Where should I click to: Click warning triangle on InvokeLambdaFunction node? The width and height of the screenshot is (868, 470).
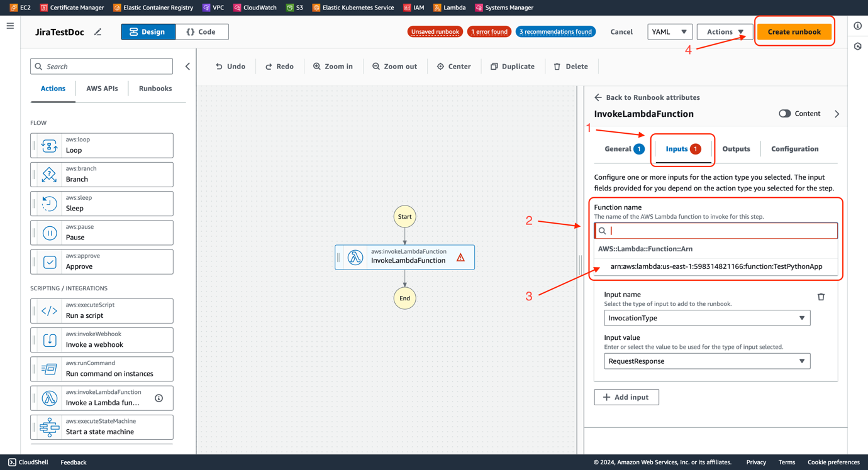[x=460, y=258]
